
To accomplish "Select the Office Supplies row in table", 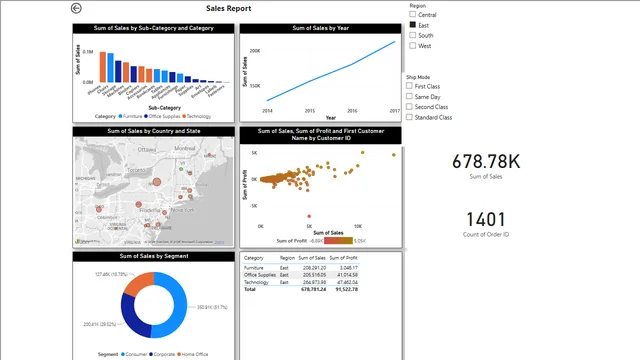I will pos(301,275).
